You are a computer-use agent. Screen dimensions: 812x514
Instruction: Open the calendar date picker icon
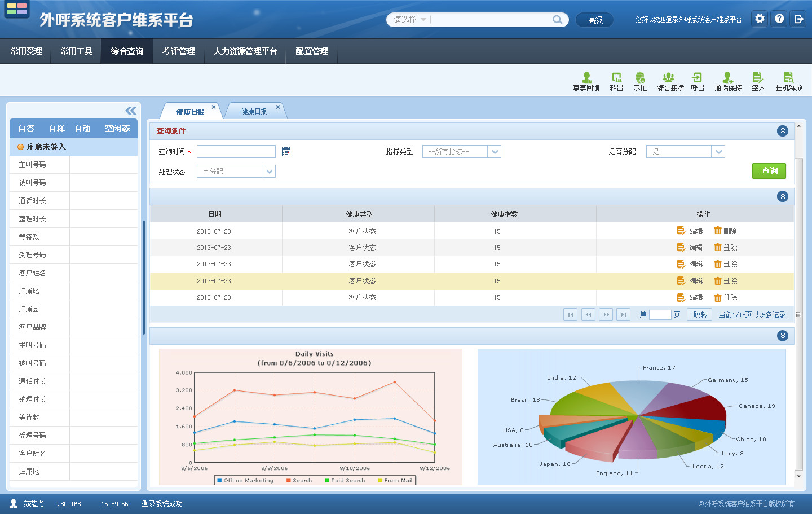(286, 152)
